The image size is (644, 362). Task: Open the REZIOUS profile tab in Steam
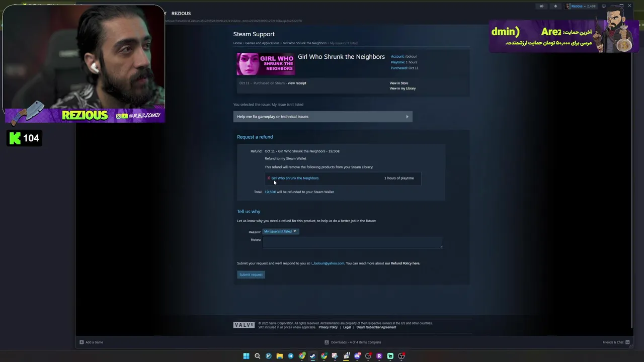(181, 14)
